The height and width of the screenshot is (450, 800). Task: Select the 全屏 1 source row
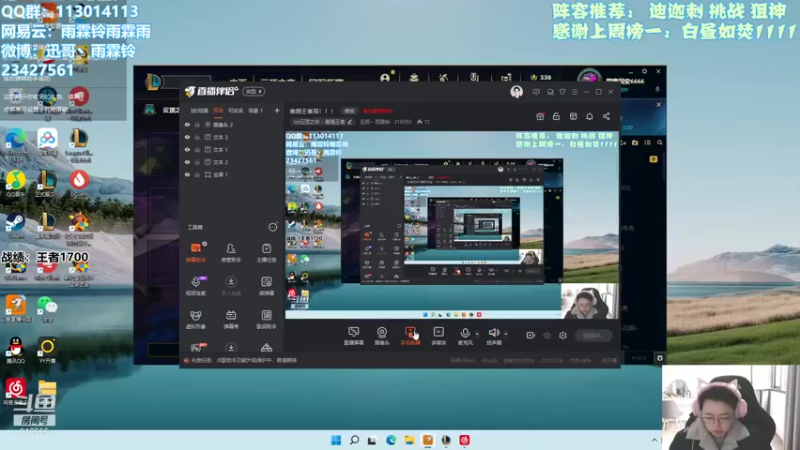point(232,174)
